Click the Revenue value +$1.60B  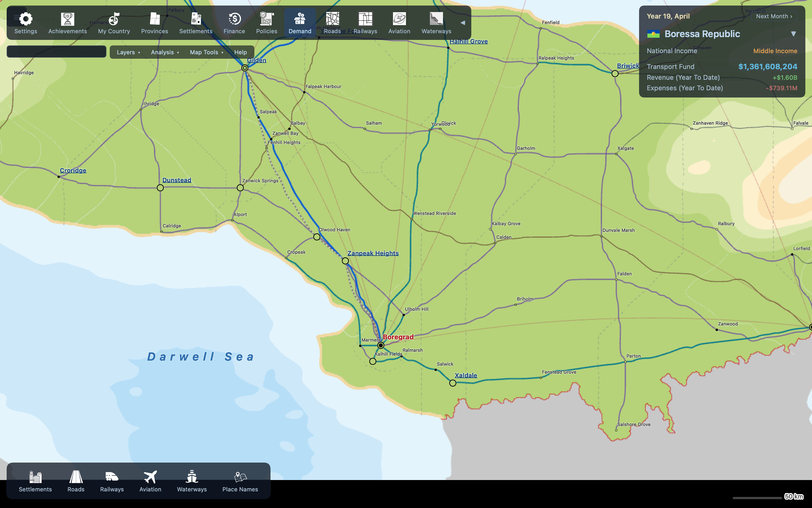[x=785, y=77]
